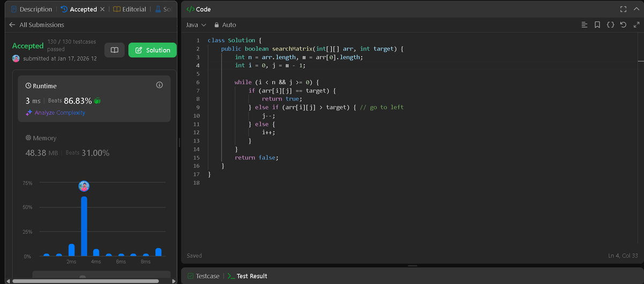Image resolution: width=644 pixels, height=284 pixels.
Task: Switch to the Description tab
Action: point(31,9)
